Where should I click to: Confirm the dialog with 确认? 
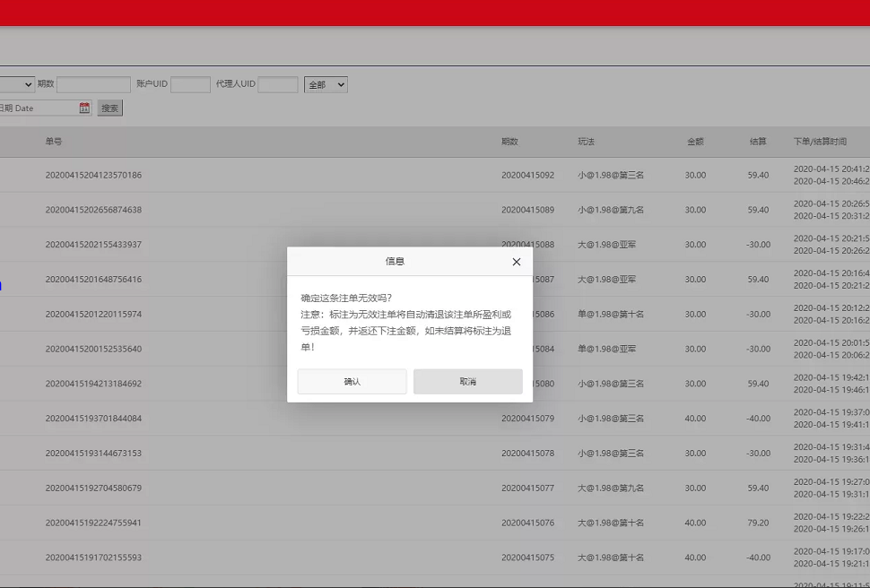pos(352,382)
